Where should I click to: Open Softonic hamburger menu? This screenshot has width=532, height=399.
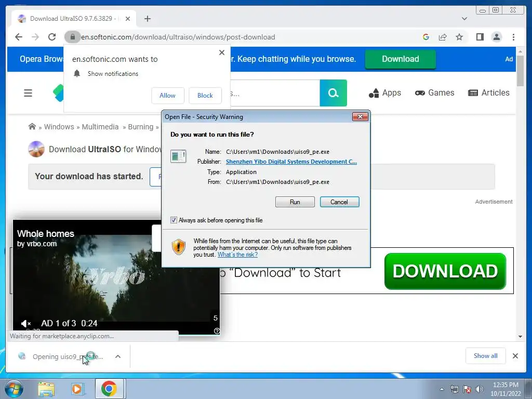point(28,93)
